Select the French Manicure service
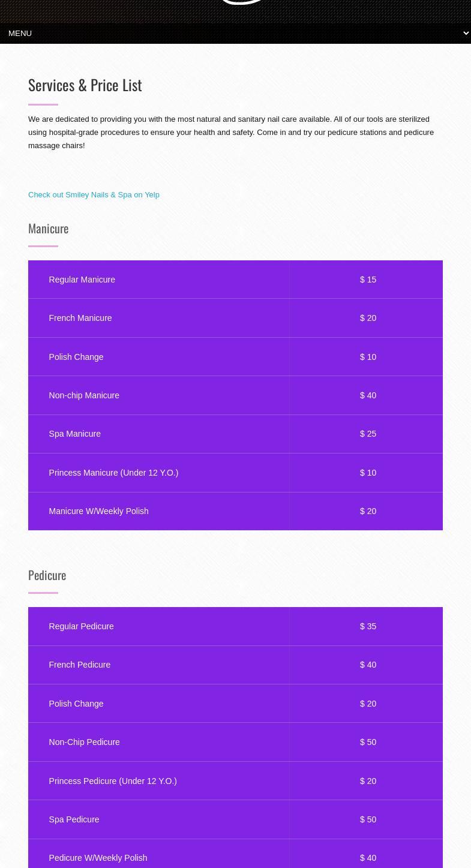Viewport: 471px width, 868px height. coord(80,318)
